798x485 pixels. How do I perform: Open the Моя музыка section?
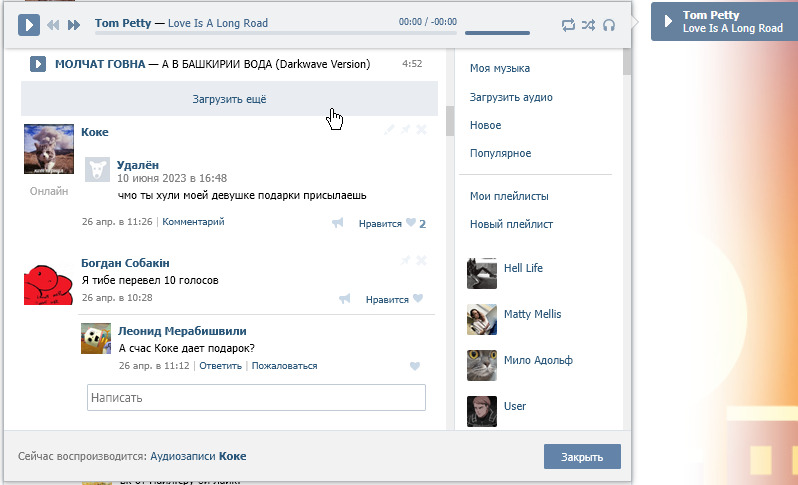click(500, 68)
